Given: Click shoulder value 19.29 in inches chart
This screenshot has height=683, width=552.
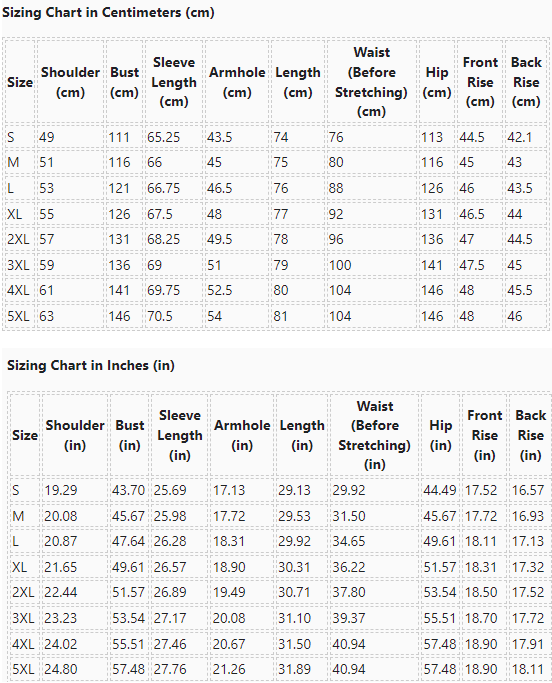Looking at the screenshot, I should (x=61, y=490).
